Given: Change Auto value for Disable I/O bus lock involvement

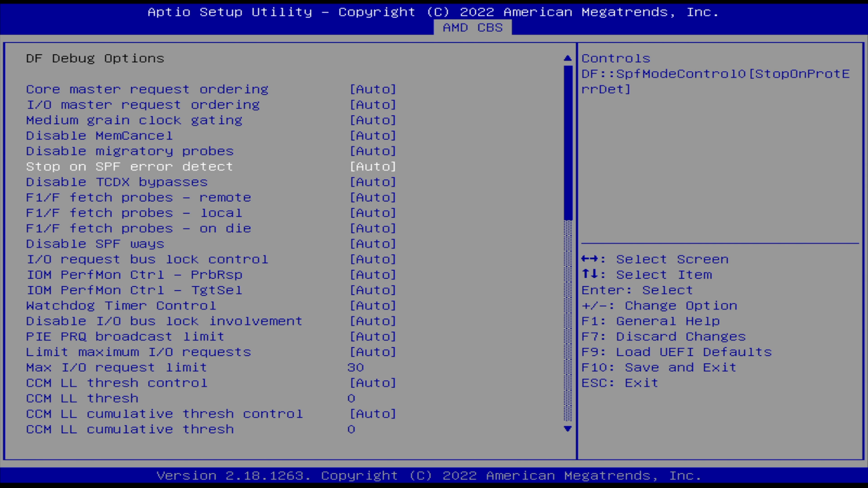Looking at the screenshot, I should point(373,322).
